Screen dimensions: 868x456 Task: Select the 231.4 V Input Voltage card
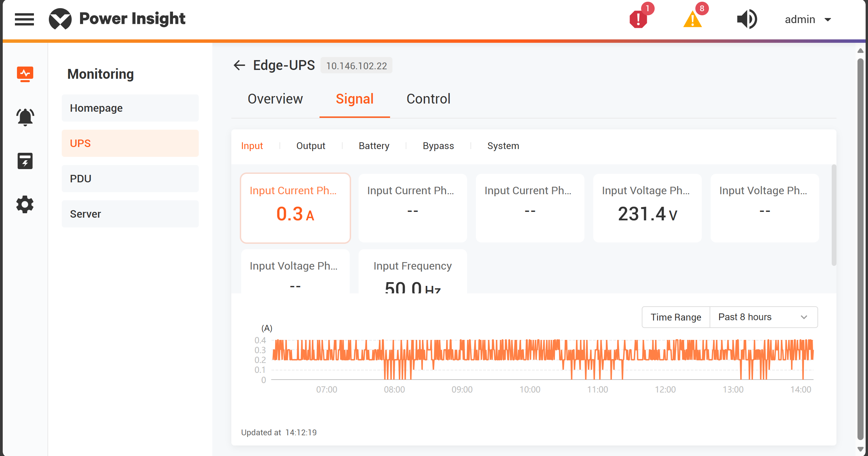point(647,208)
